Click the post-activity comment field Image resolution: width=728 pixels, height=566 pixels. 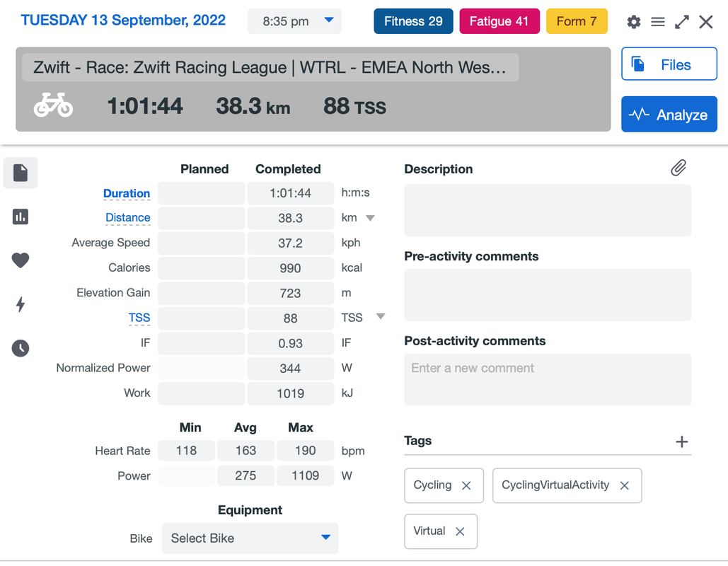(x=548, y=379)
